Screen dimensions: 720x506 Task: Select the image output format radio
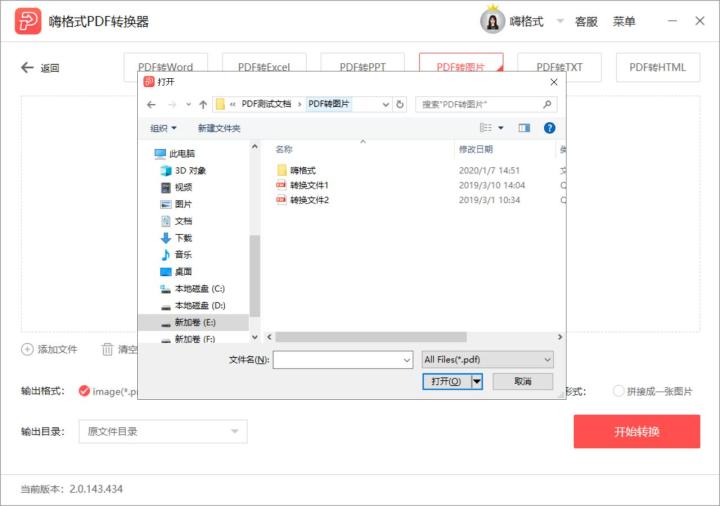pyautogui.click(x=84, y=391)
